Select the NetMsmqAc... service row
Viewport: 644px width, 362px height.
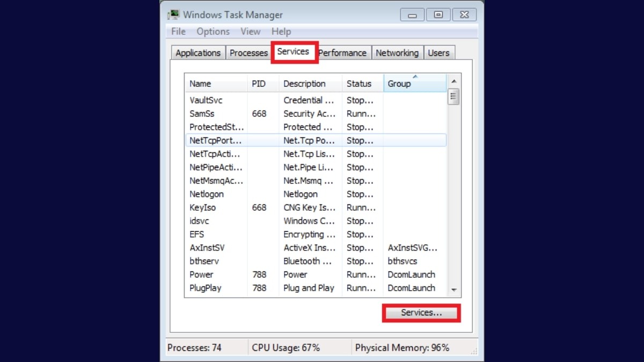pos(316,181)
